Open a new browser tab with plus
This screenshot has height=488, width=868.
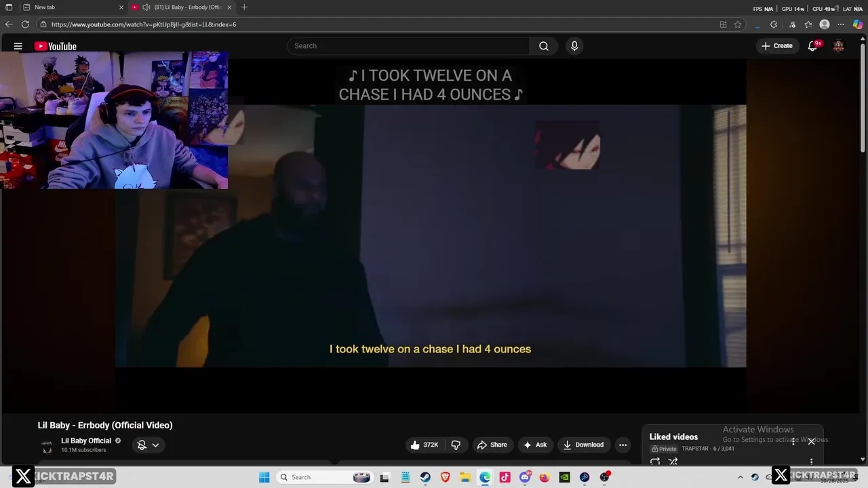(244, 7)
